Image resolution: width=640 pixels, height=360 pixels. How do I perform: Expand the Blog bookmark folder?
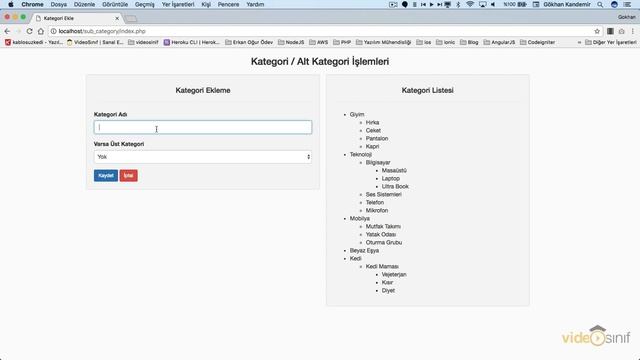469,42
